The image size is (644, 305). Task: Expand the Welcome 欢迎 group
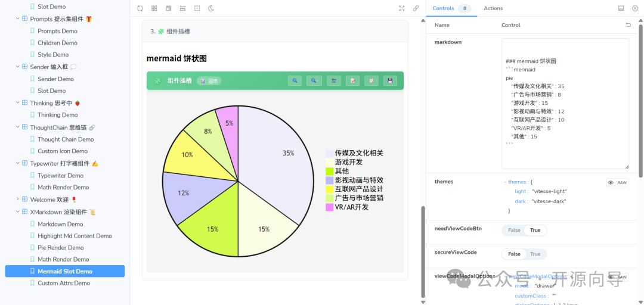[x=18, y=199]
